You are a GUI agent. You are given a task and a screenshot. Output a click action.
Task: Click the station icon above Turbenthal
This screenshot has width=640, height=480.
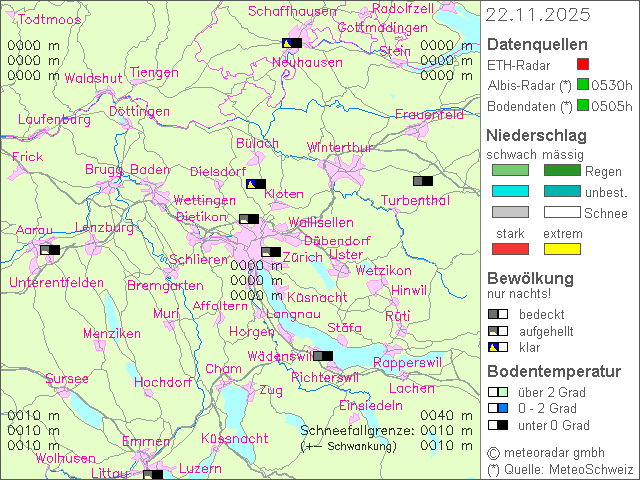(423, 181)
